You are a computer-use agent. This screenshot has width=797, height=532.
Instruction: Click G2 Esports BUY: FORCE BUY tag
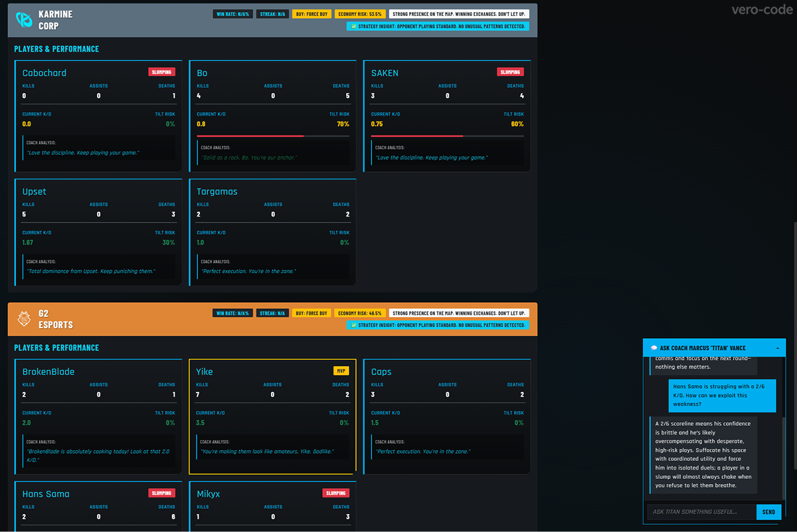point(311,313)
